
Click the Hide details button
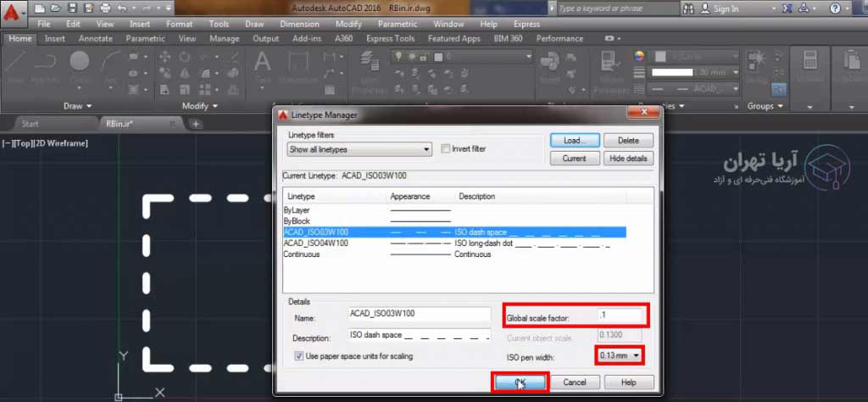[x=629, y=159]
